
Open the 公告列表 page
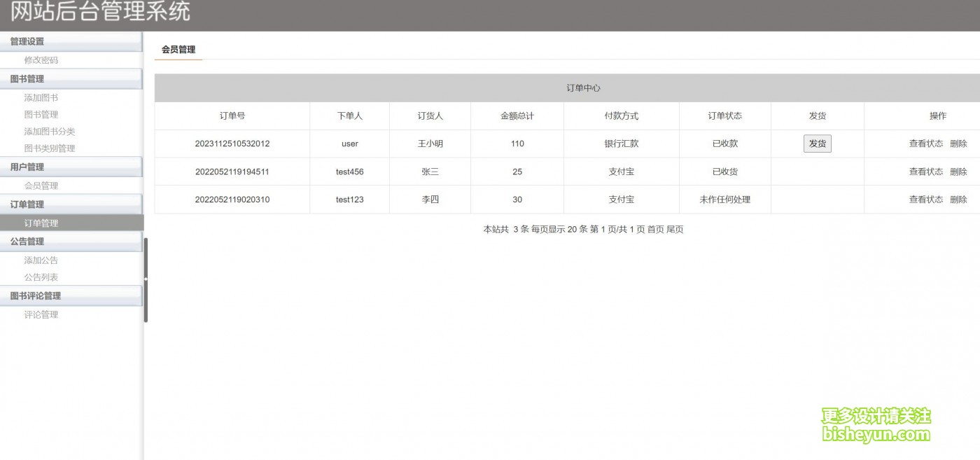pyautogui.click(x=41, y=277)
